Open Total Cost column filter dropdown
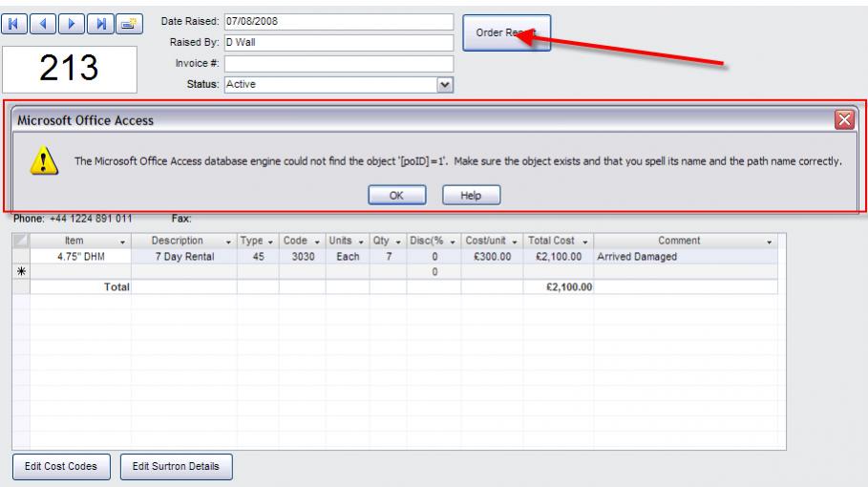 585,242
